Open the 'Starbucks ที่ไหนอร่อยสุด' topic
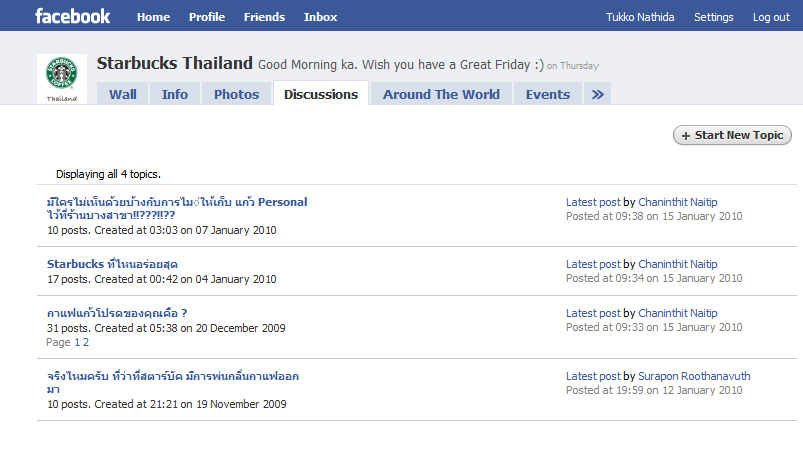This screenshot has width=803, height=456. (x=112, y=264)
